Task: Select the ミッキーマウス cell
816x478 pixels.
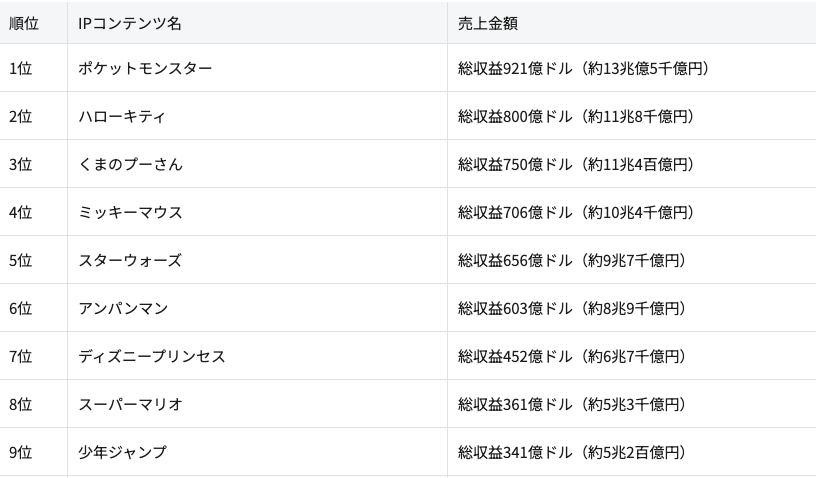Action: (130, 213)
